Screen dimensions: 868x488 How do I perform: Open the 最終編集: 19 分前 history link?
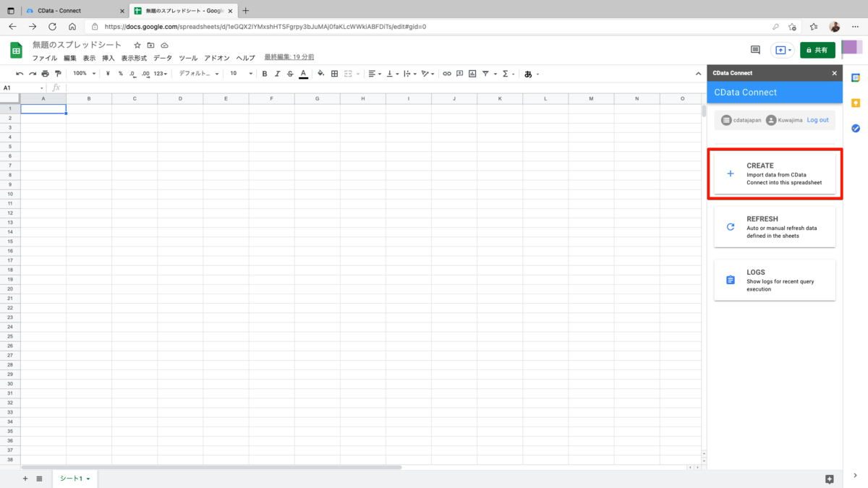coord(289,57)
